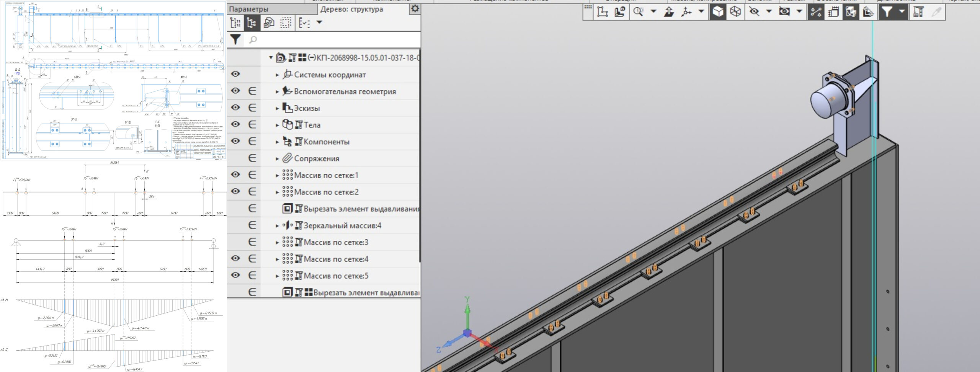The image size is (980, 372).
Task: Switch to the Параметры tab
Action: point(272,9)
